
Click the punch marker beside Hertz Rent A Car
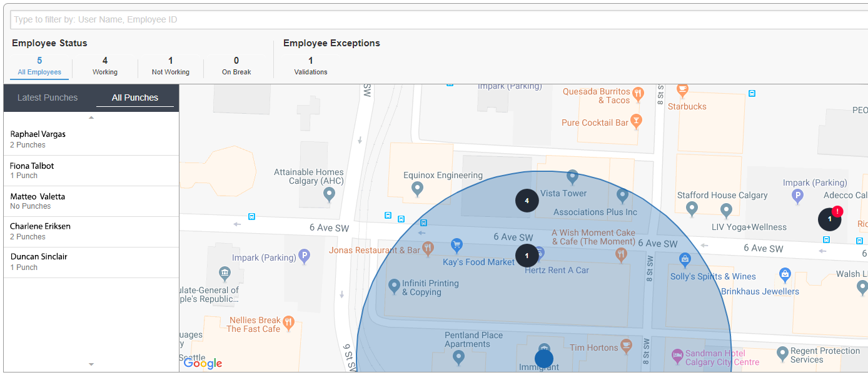click(527, 256)
